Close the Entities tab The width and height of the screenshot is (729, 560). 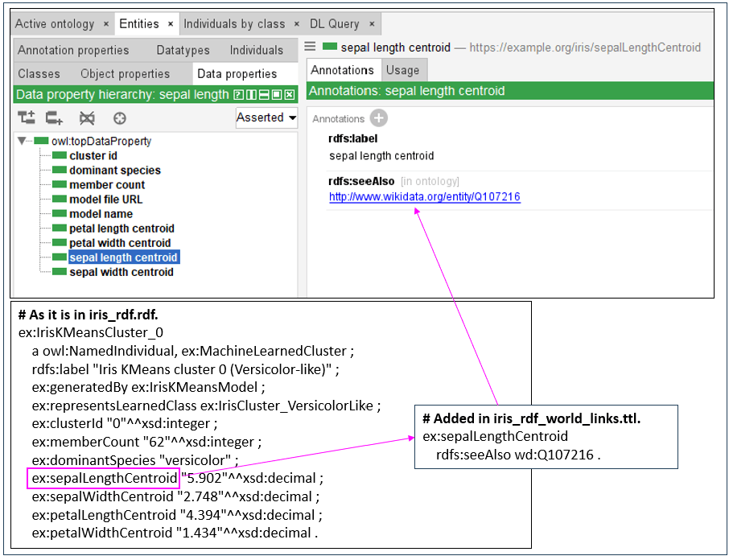click(171, 23)
